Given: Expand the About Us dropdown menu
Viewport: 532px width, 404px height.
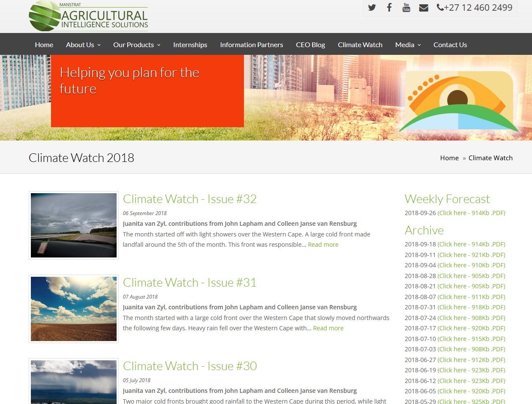Looking at the screenshot, I should [x=83, y=45].
